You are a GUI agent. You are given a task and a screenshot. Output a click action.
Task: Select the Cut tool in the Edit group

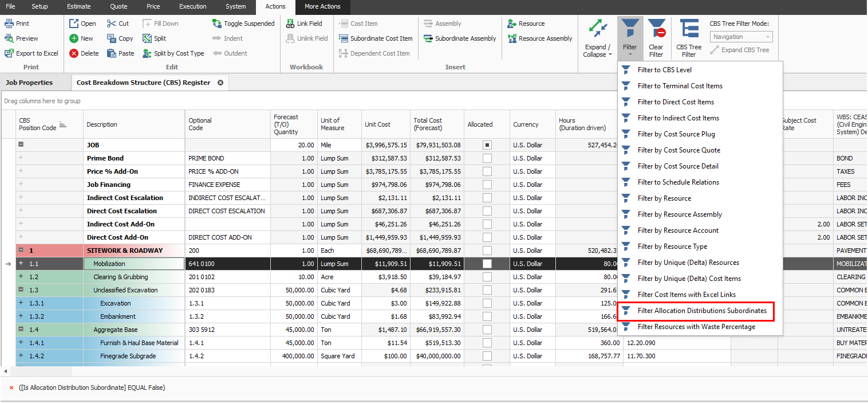(x=117, y=23)
